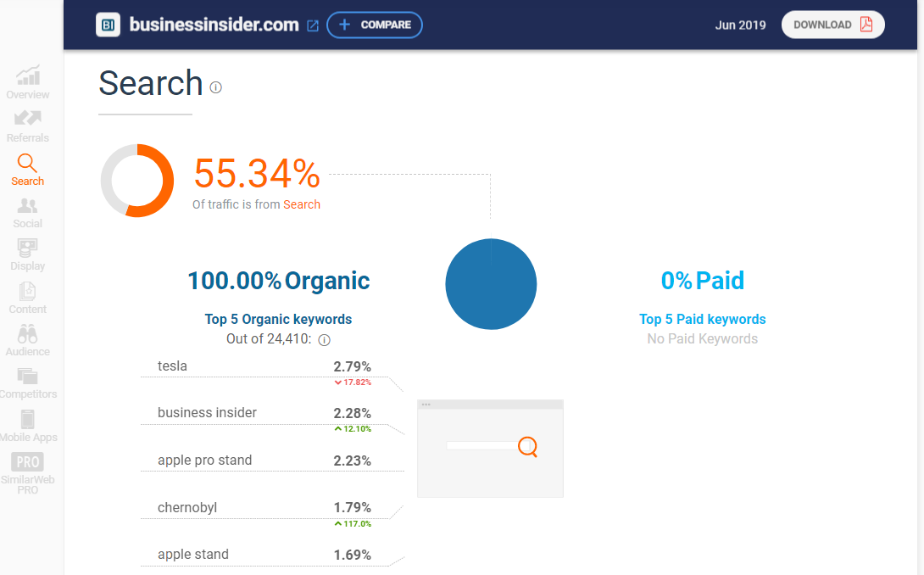Select the business insider keyword row
Viewport: 924px width, 575px height.
(264, 413)
